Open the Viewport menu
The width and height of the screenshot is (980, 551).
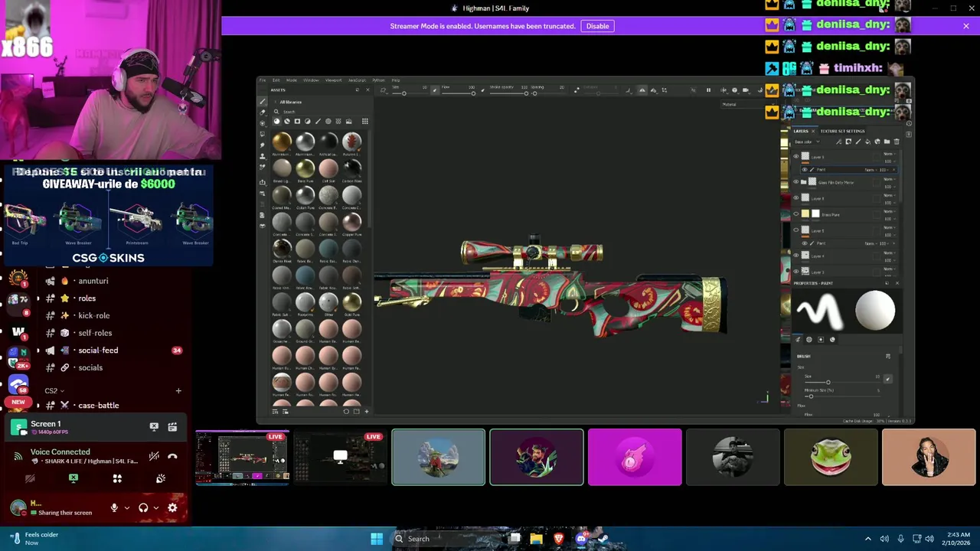[x=333, y=80]
